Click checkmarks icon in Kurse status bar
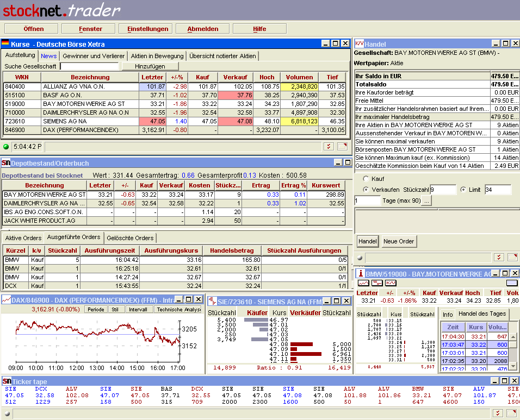The image size is (520, 420). click(x=329, y=146)
